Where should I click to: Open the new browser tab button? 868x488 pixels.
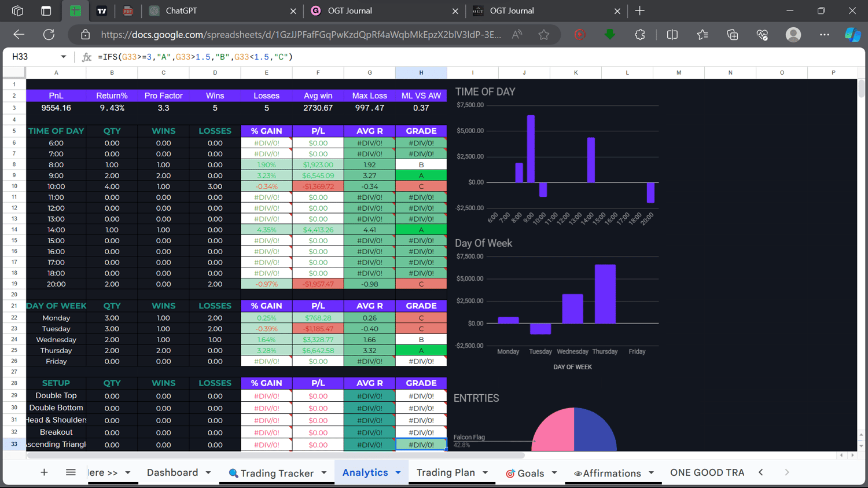(x=639, y=10)
